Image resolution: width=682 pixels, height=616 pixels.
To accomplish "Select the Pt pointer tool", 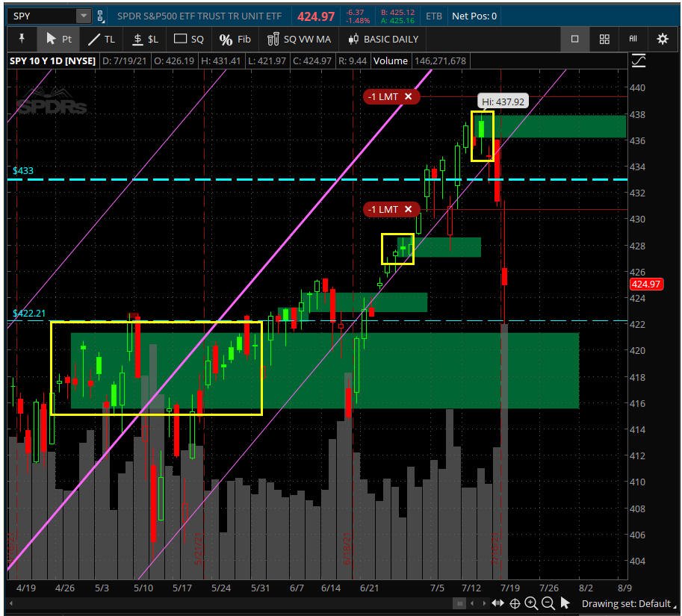I will point(58,39).
